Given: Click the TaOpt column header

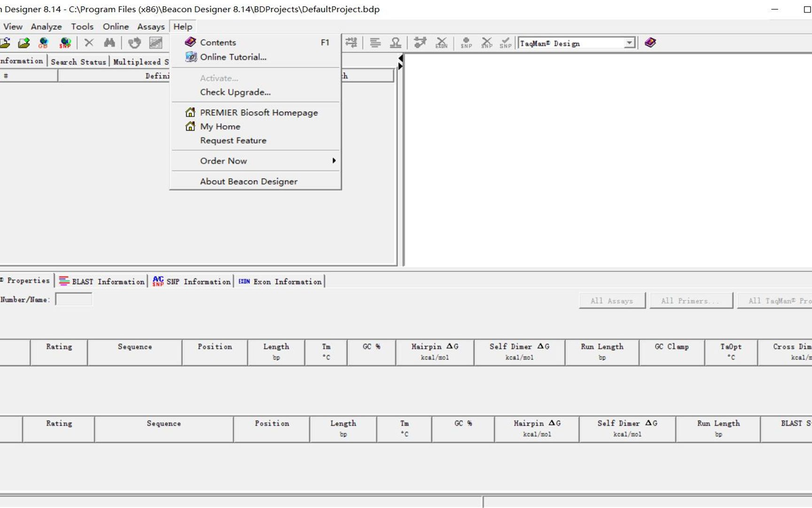Looking at the screenshot, I should tap(731, 352).
